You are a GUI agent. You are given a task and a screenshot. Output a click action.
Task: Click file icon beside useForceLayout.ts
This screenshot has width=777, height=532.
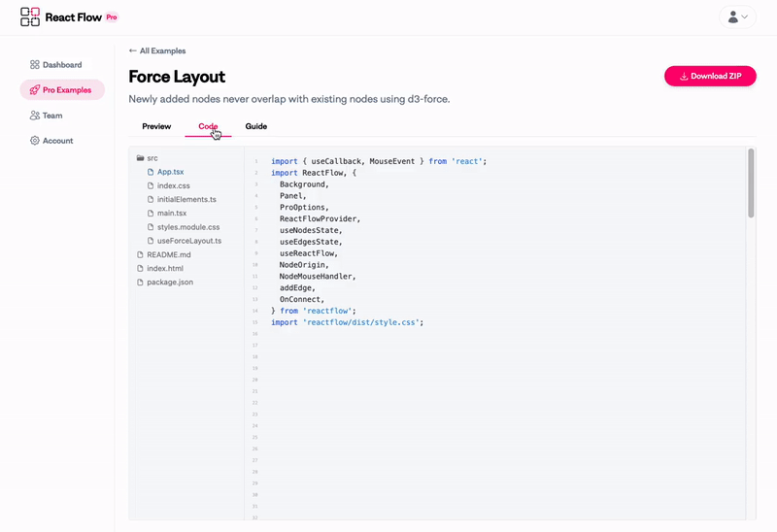(x=151, y=241)
